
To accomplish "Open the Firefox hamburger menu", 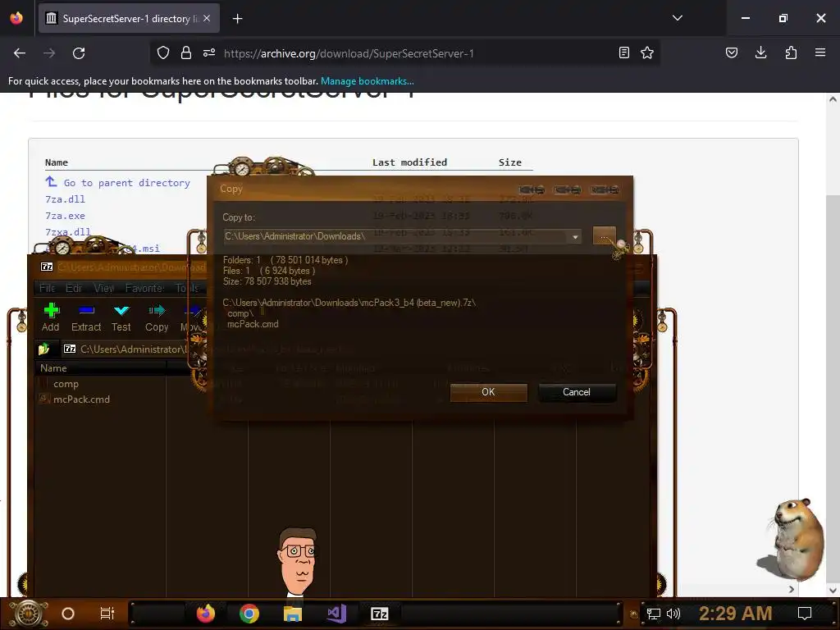I will (x=820, y=53).
